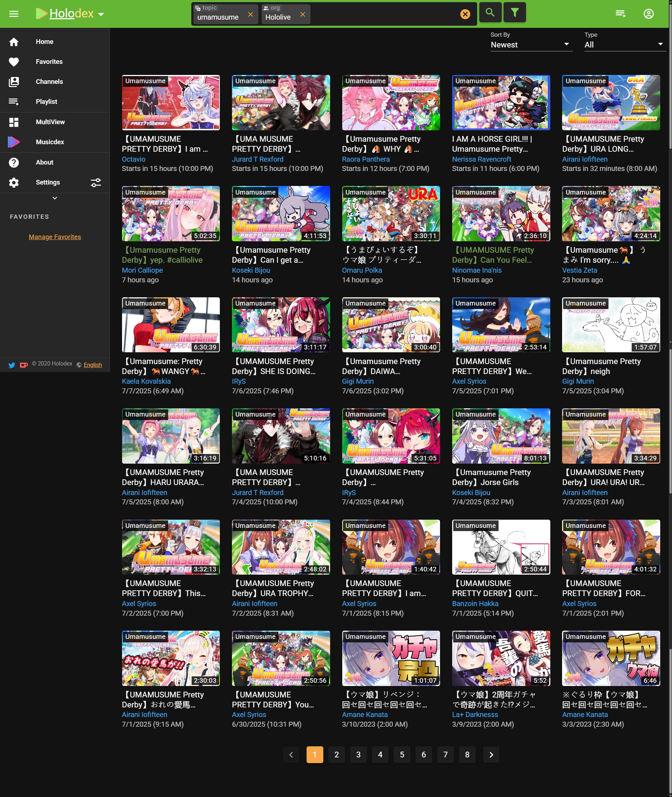
Task: Go to results page 8
Action: pyautogui.click(x=467, y=755)
